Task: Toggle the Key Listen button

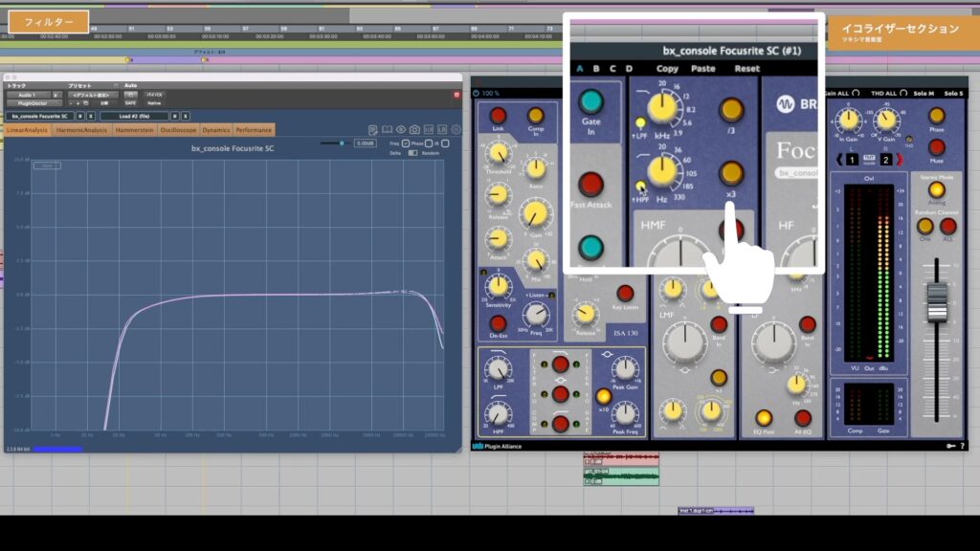Action: click(x=625, y=293)
